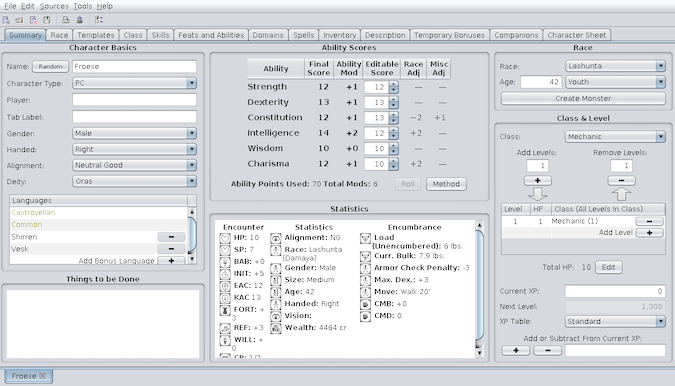Close the Froese character tab at bottom
675x386 pixels.
click(x=42, y=376)
